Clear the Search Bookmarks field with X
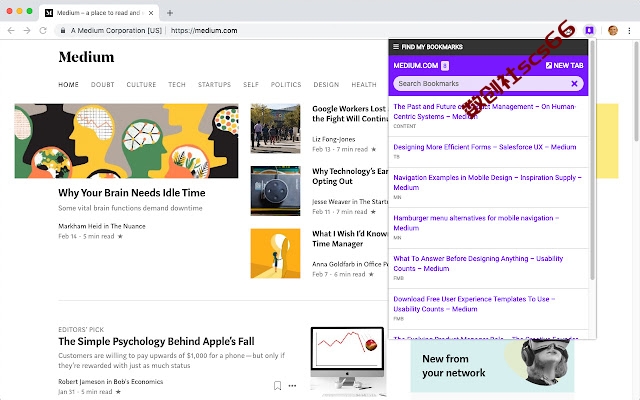 tap(574, 84)
